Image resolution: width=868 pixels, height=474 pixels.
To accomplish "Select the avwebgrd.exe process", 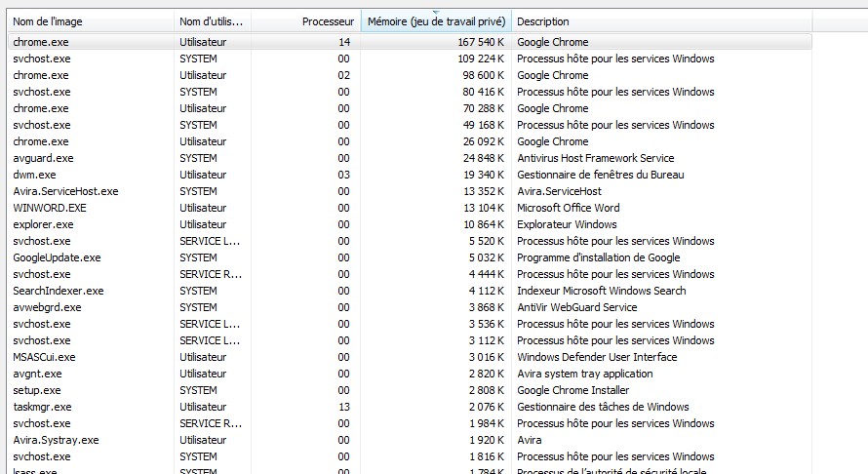I will coord(410,307).
